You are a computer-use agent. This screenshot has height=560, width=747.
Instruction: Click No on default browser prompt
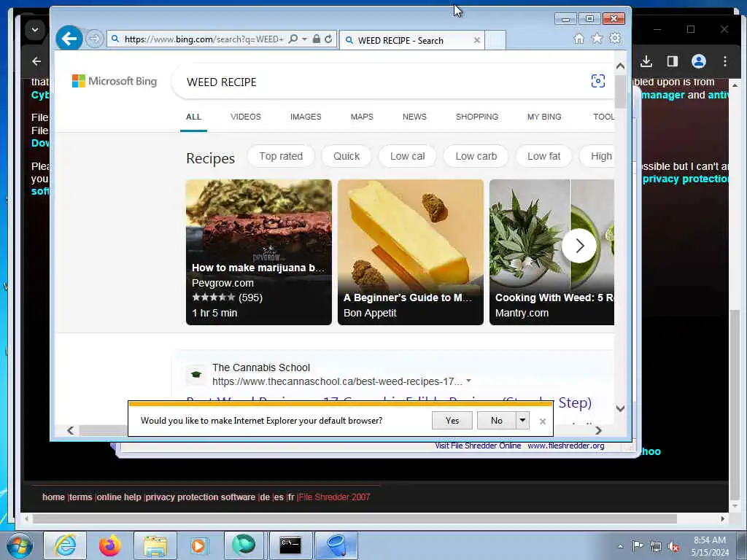click(x=496, y=421)
